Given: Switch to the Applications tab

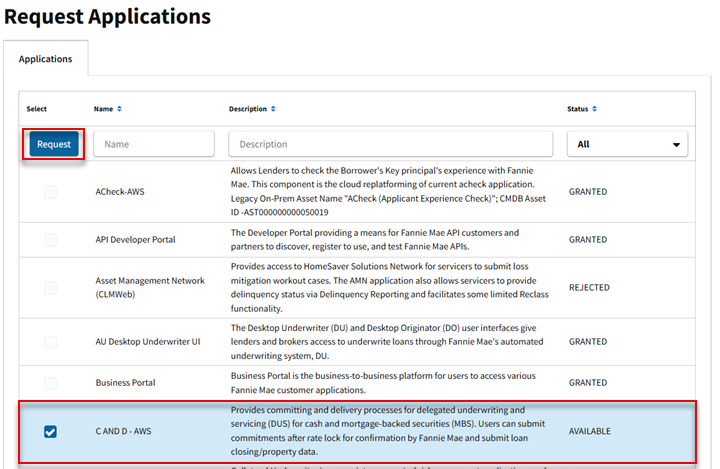Looking at the screenshot, I should 46,59.
